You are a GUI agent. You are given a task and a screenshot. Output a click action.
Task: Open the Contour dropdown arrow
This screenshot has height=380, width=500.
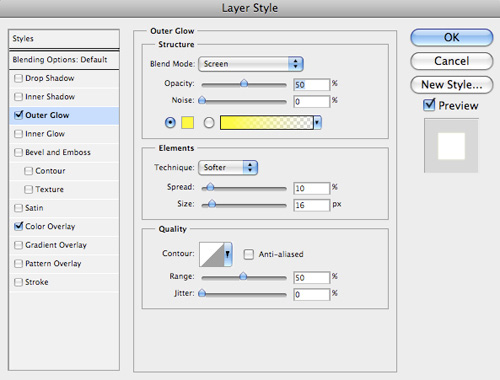pyautogui.click(x=228, y=254)
